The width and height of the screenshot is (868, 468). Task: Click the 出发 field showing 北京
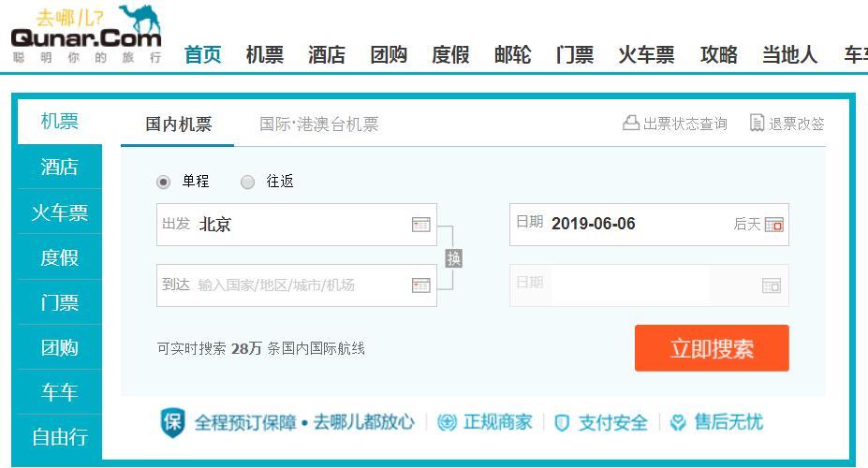(297, 225)
